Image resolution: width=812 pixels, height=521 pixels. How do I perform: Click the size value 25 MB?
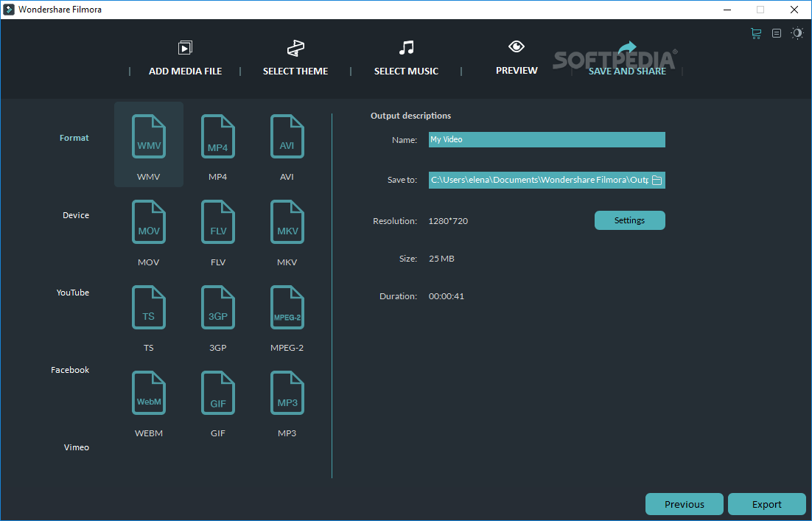click(x=441, y=259)
